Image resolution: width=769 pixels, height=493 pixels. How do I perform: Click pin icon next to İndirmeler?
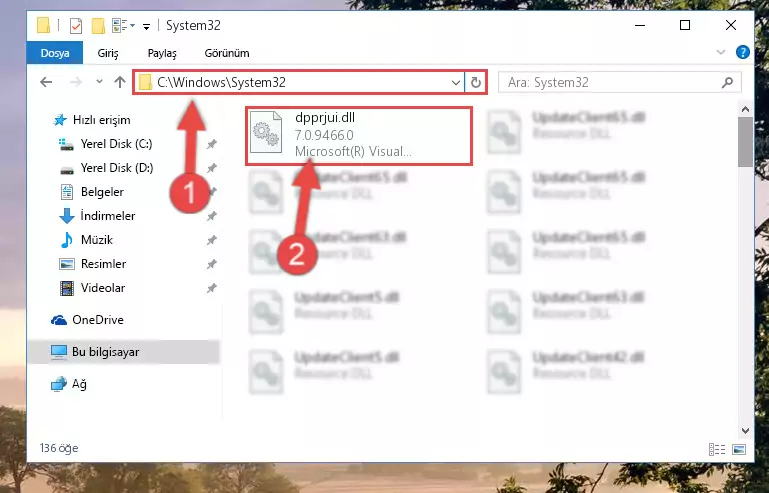(x=211, y=216)
